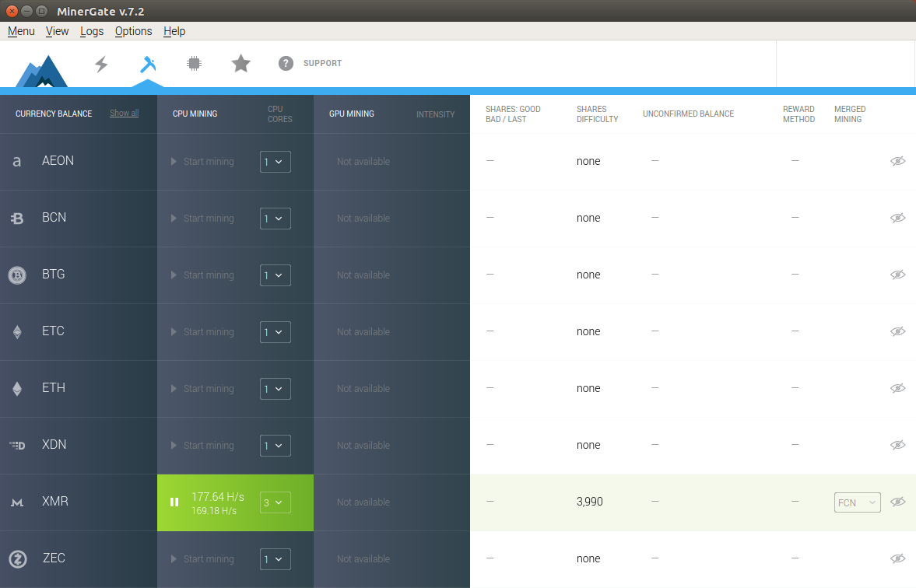This screenshot has height=588, width=916.
Task: Start mining BCN on CPU
Action: coord(202,219)
